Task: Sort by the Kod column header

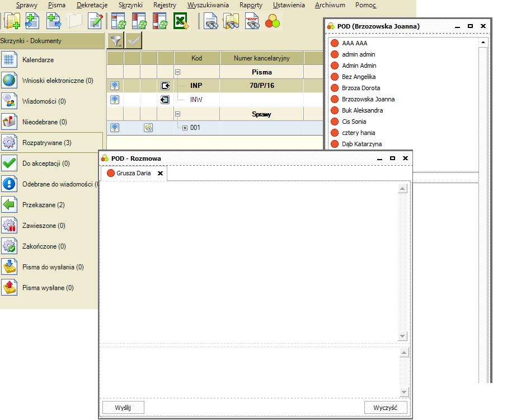Action: tap(196, 58)
